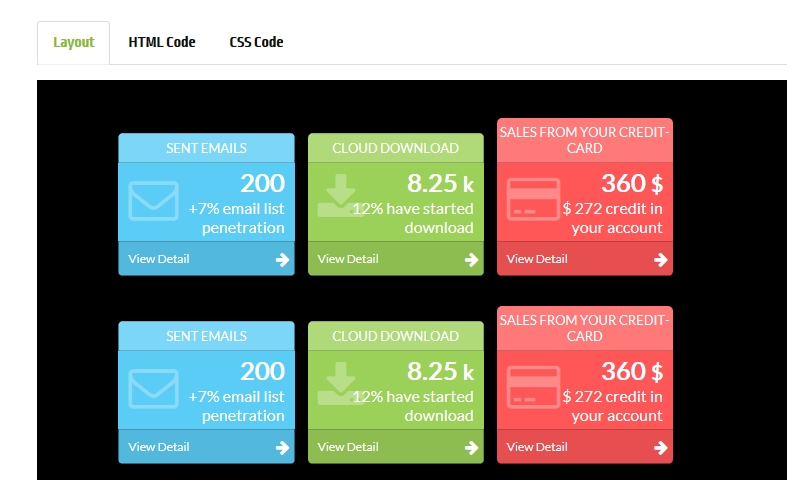Click the credit card icon in top sales card
Screen dimensions: 805x491
click(533, 202)
